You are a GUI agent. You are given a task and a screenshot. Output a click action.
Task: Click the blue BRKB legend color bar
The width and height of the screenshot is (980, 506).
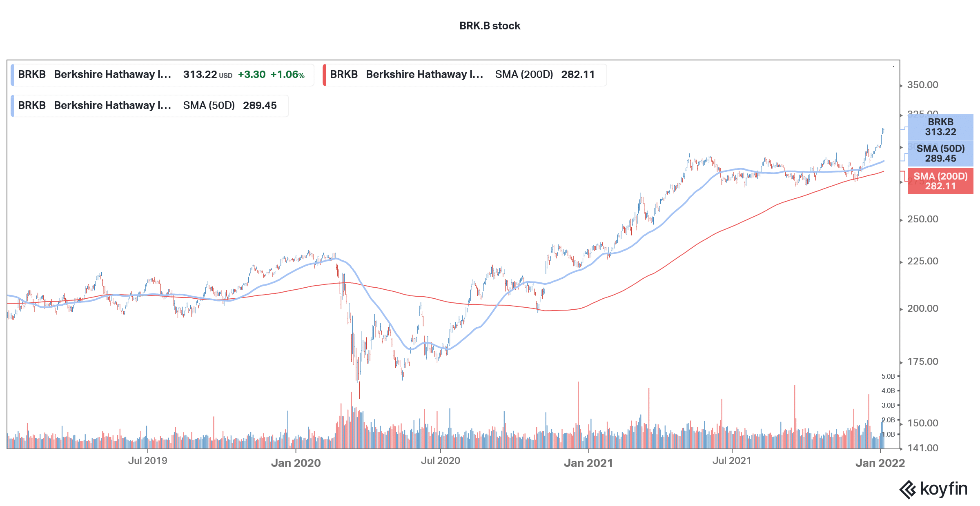(12, 75)
